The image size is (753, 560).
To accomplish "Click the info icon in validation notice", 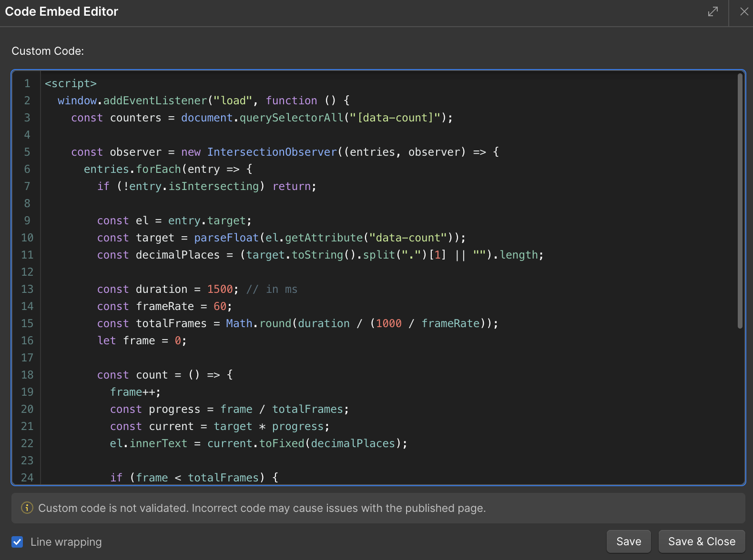I will coord(27,508).
